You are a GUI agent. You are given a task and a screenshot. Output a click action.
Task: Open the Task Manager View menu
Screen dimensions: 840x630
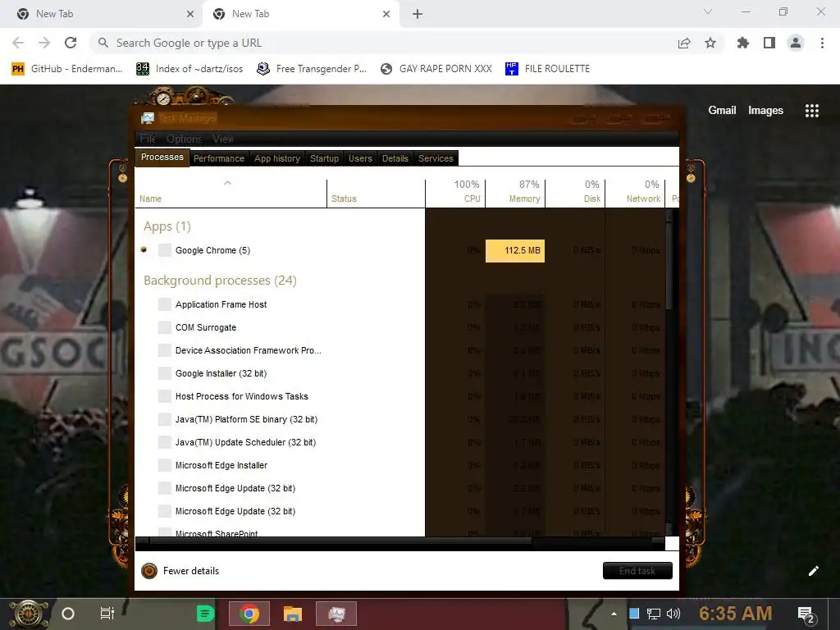(223, 139)
